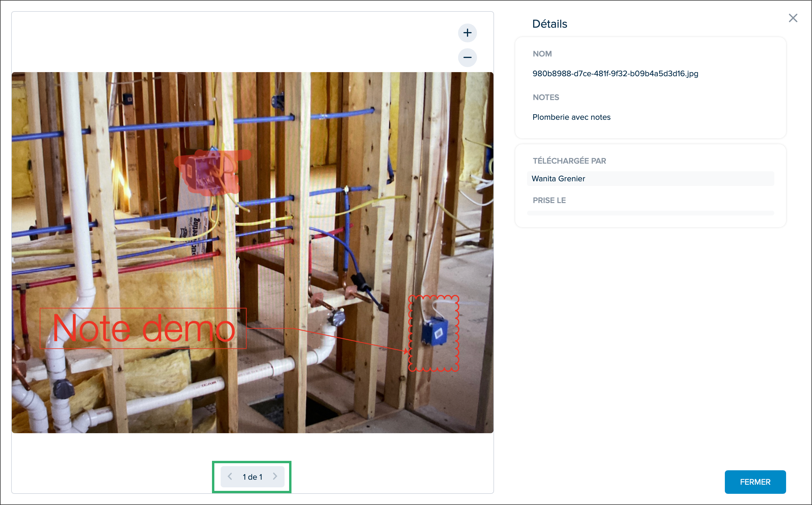The height and width of the screenshot is (505, 812).
Task: Select the file name 980b8988 jpg text
Action: click(x=615, y=74)
